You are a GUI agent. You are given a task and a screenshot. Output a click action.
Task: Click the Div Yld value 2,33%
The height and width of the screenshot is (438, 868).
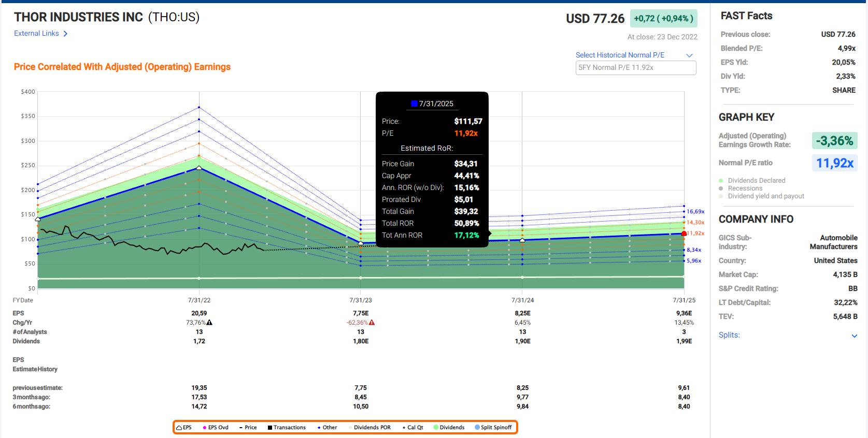point(846,77)
